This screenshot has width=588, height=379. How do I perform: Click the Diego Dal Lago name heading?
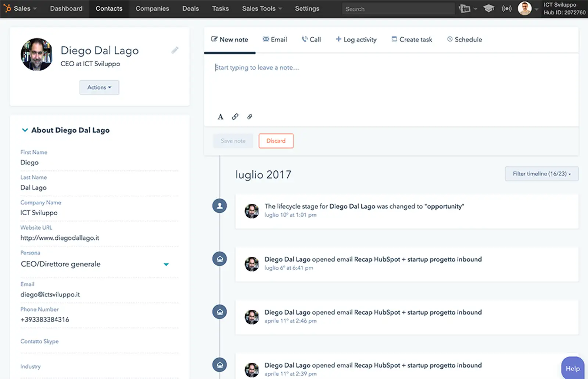(x=100, y=50)
